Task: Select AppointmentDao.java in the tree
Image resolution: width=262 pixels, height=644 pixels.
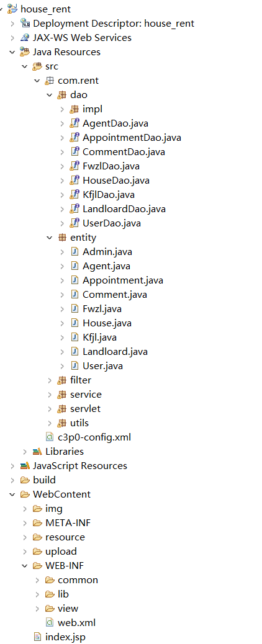Action: click(x=132, y=138)
